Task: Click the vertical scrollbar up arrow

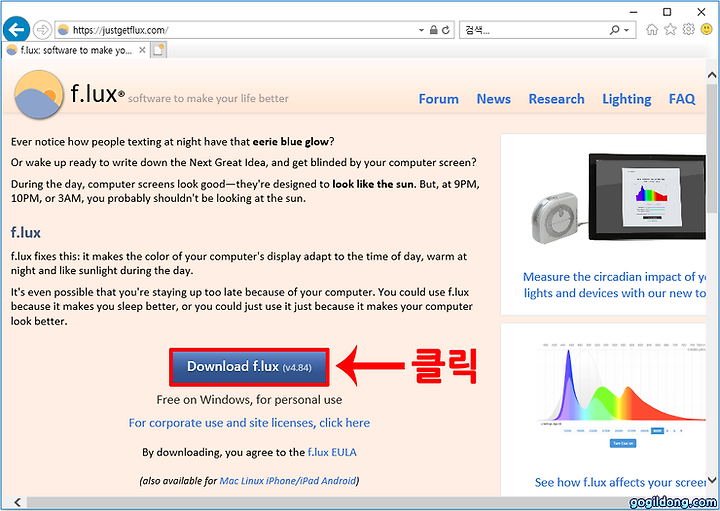Action: (x=712, y=75)
